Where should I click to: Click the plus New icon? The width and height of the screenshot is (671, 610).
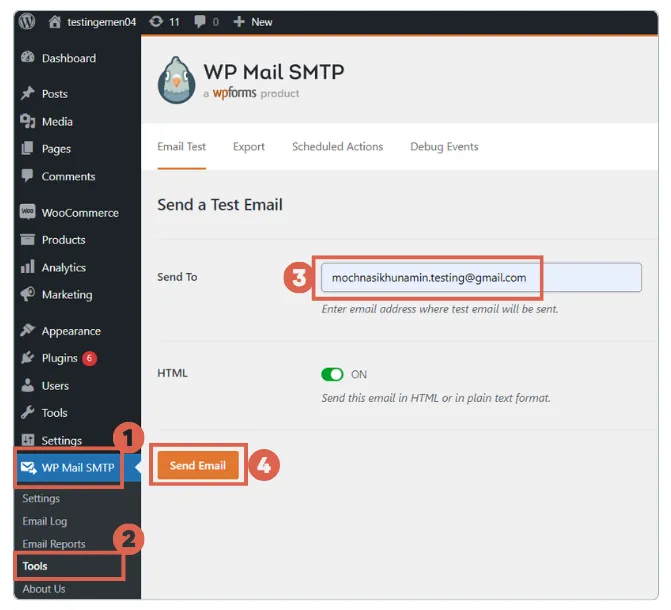click(x=239, y=21)
